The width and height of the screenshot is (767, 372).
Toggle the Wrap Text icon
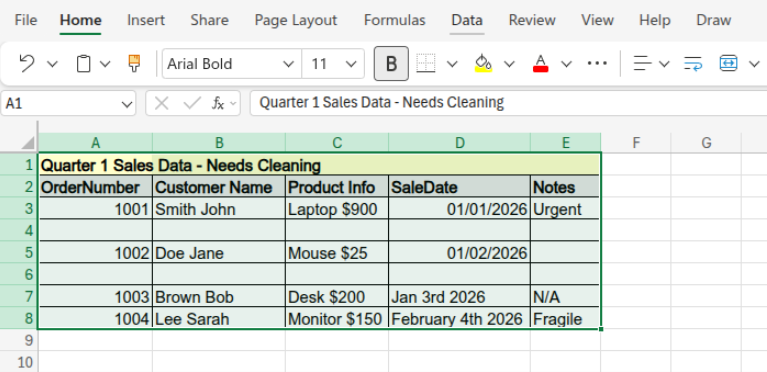tap(693, 64)
